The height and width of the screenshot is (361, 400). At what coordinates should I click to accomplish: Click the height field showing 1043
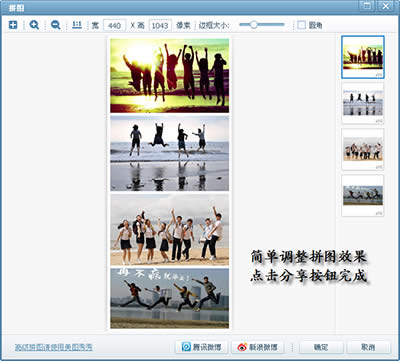[x=160, y=25]
